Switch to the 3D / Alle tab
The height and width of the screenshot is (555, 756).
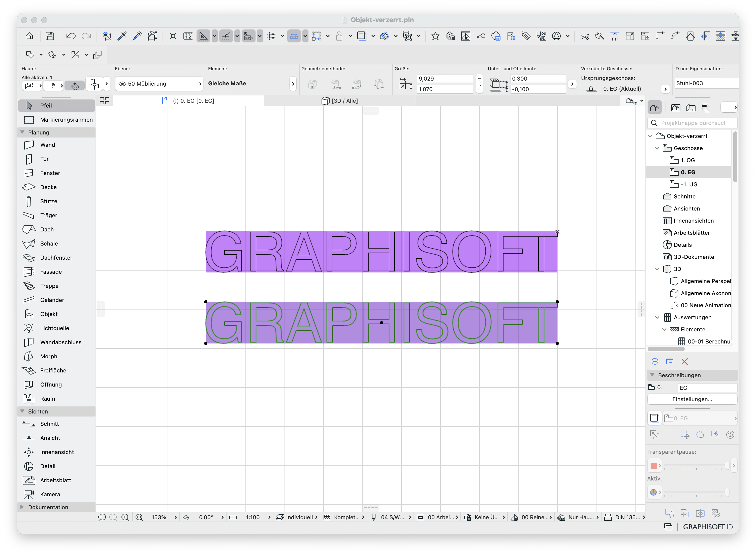click(339, 101)
